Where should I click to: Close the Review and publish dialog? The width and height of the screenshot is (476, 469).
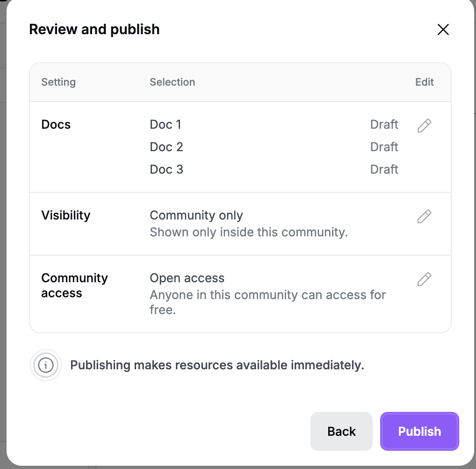(443, 29)
